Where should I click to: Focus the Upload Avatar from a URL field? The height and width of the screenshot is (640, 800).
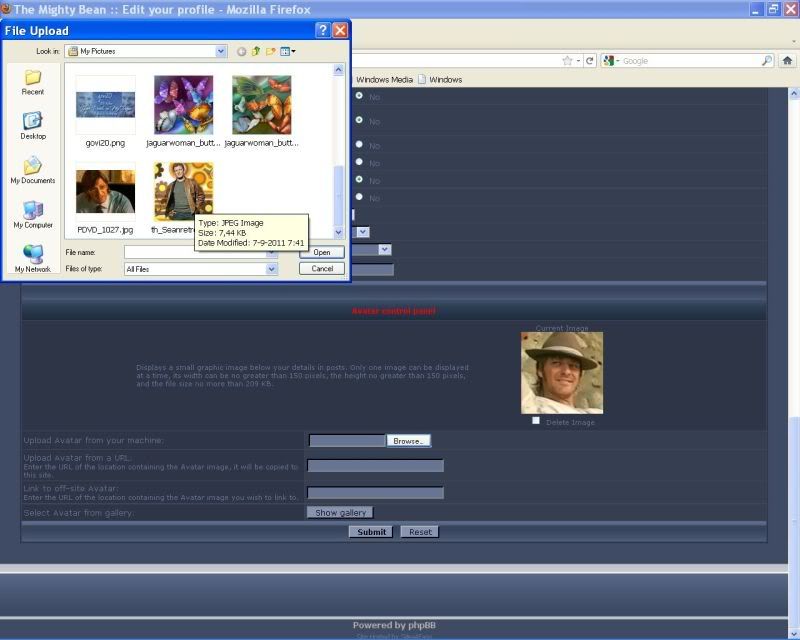(x=376, y=465)
